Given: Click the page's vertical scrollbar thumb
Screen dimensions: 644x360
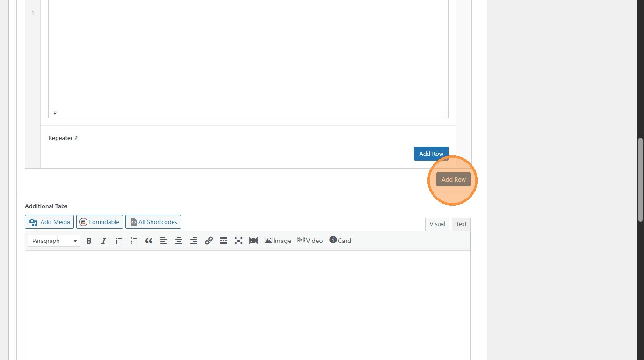Looking at the screenshot, I should pyautogui.click(x=640, y=179).
